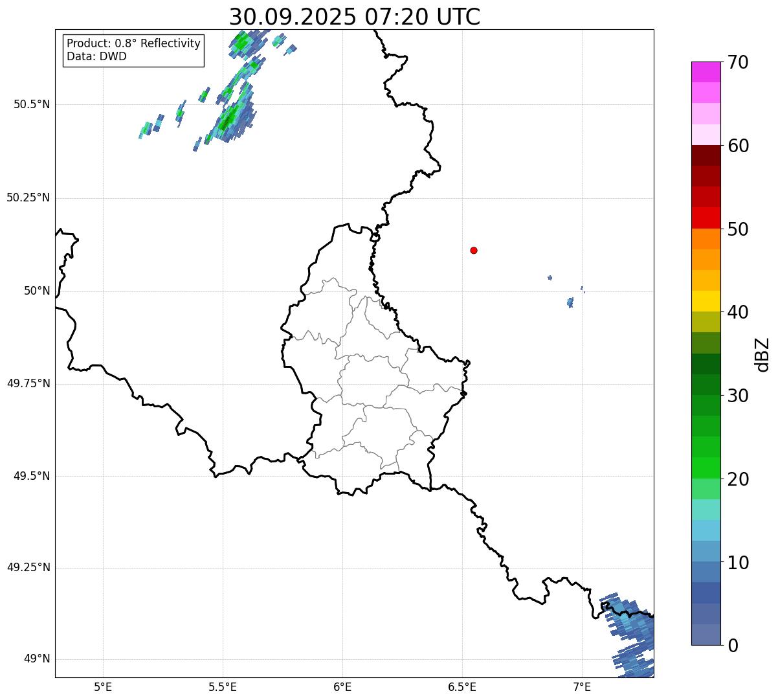Click the 50.5°N latitude label
The width and height of the screenshot is (778, 700).
(32, 104)
